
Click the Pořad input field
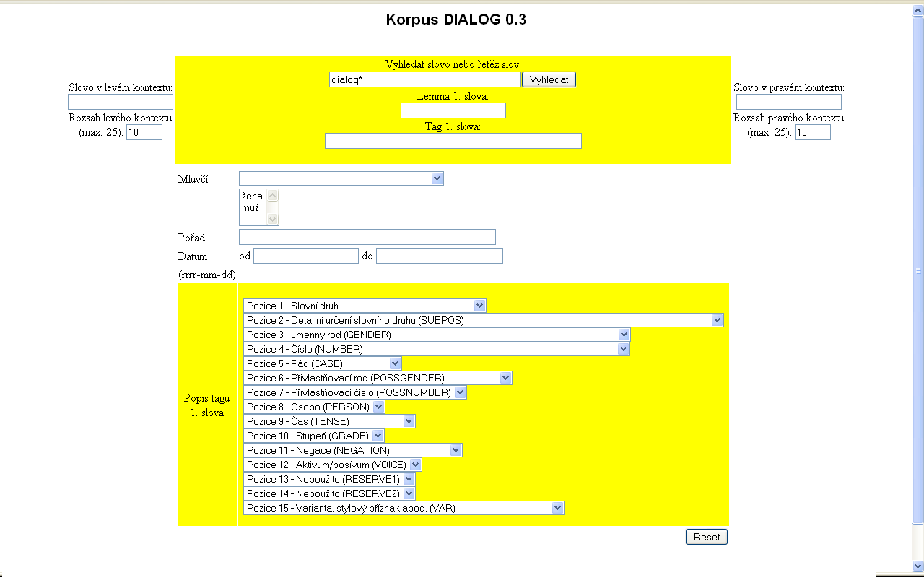[x=367, y=237]
